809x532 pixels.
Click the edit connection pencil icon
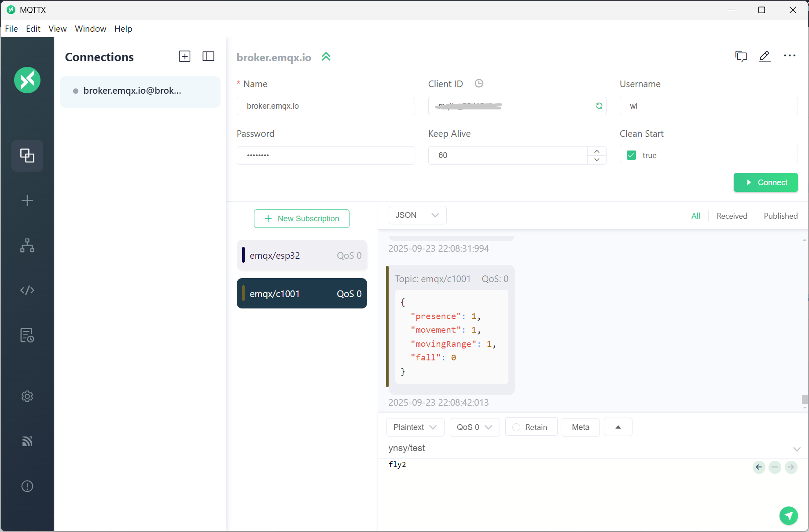pyautogui.click(x=765, y=56)
